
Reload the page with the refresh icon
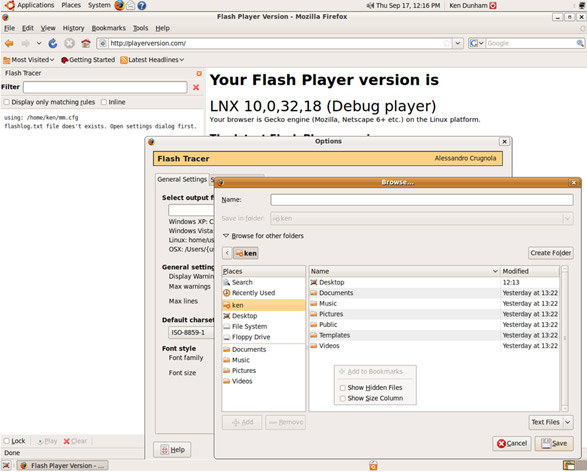pyautogui.click(x=53, y=43)
